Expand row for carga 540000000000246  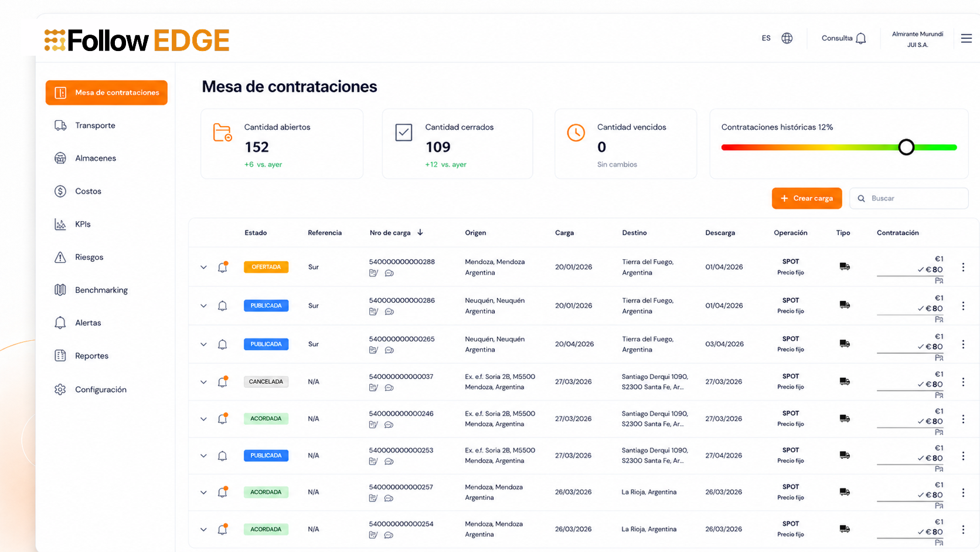(x=203, y=419)
